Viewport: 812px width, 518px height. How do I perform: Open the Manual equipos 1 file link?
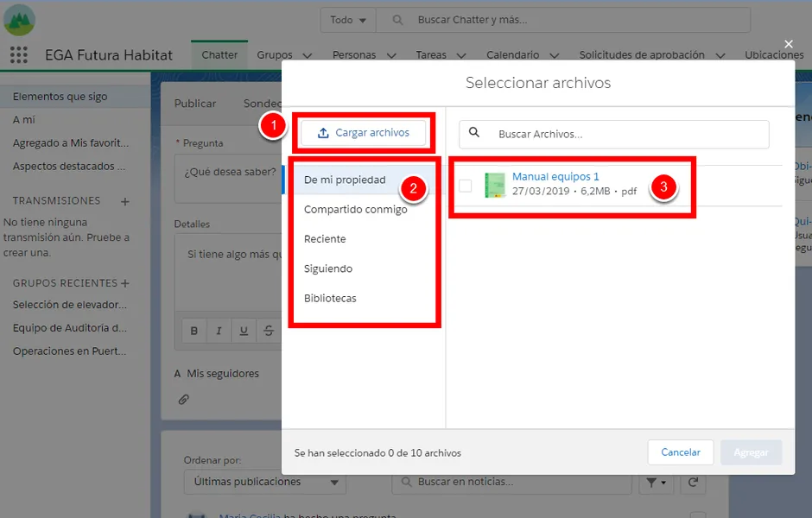pos(555,176)
